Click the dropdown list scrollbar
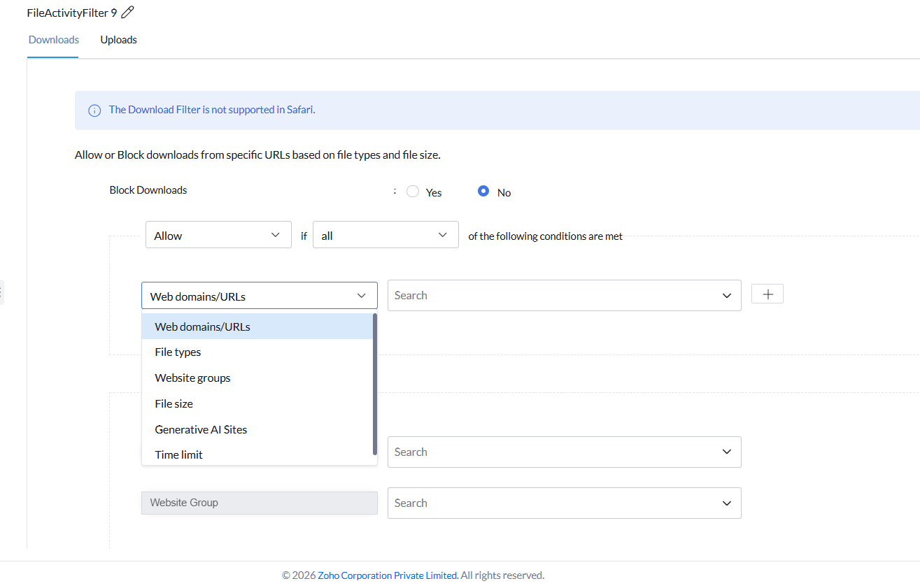This screenshot has width=920, height=588. click(375, 384)
